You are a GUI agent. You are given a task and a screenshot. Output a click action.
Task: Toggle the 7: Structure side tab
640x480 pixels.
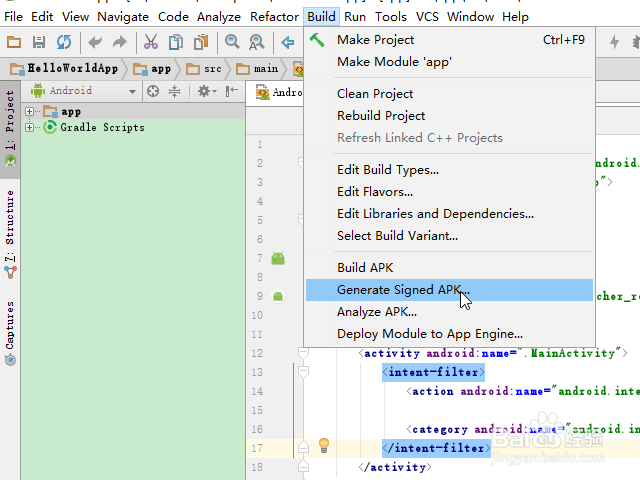coord(10,233)
